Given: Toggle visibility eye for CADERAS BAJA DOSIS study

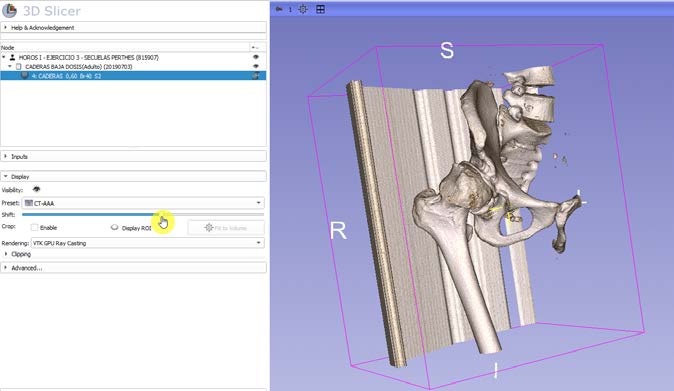Looking at the screenshot, I should [256, 67].
